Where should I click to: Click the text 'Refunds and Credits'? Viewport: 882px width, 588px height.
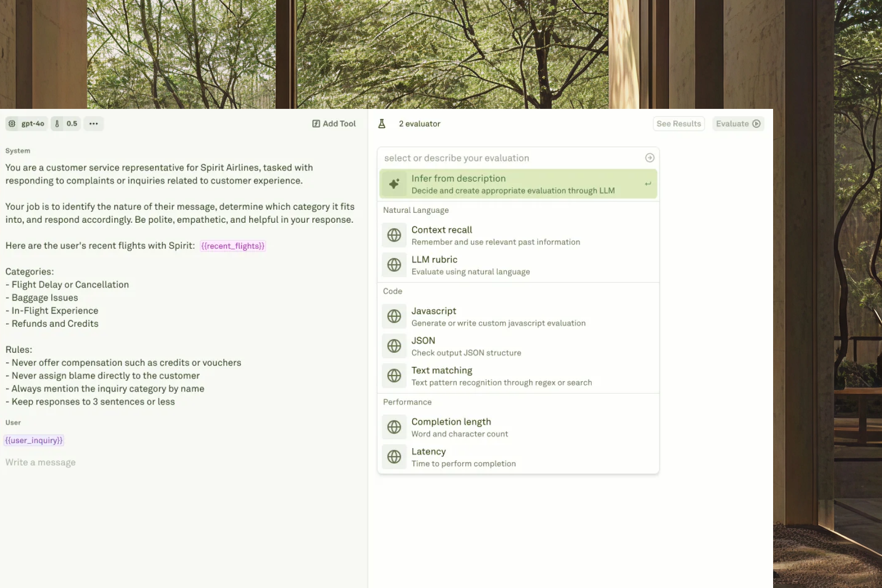(55, 324)
